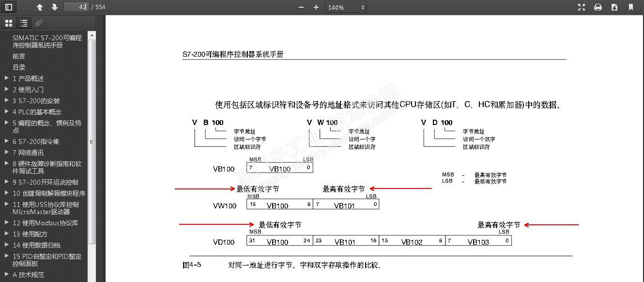This screenshot has height=282, width=644.
Task: Print the document
Action: (598, 7)
